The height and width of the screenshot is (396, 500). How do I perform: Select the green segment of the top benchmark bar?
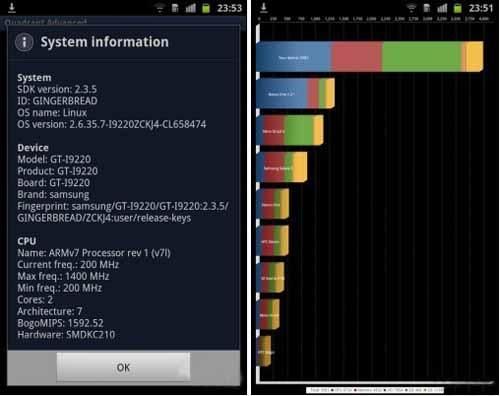pos(422,57)
